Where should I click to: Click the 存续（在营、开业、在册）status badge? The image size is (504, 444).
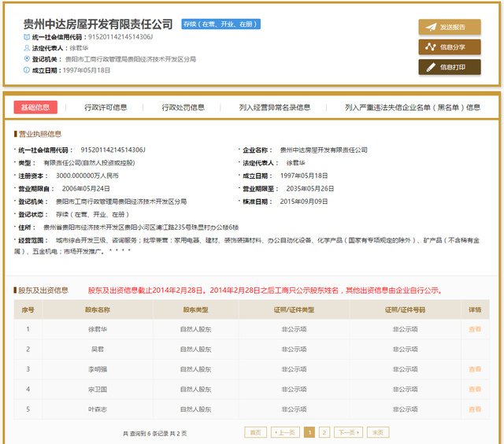click(220, 24)
